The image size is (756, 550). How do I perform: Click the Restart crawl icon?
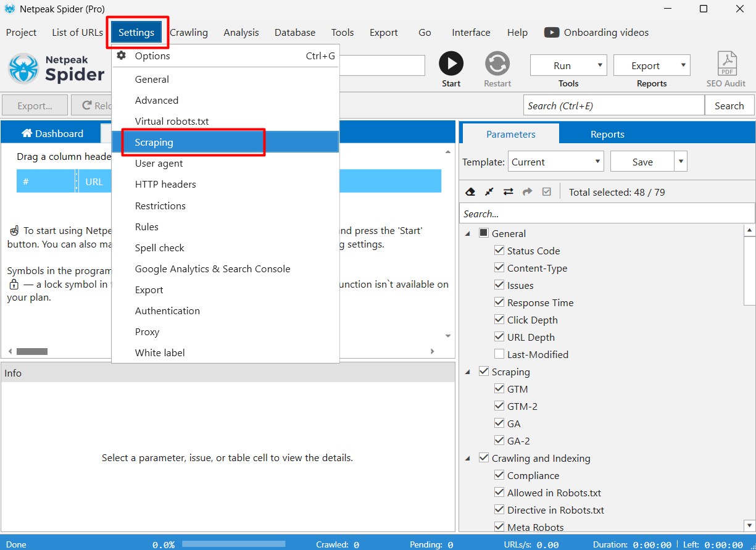[497, 64]
